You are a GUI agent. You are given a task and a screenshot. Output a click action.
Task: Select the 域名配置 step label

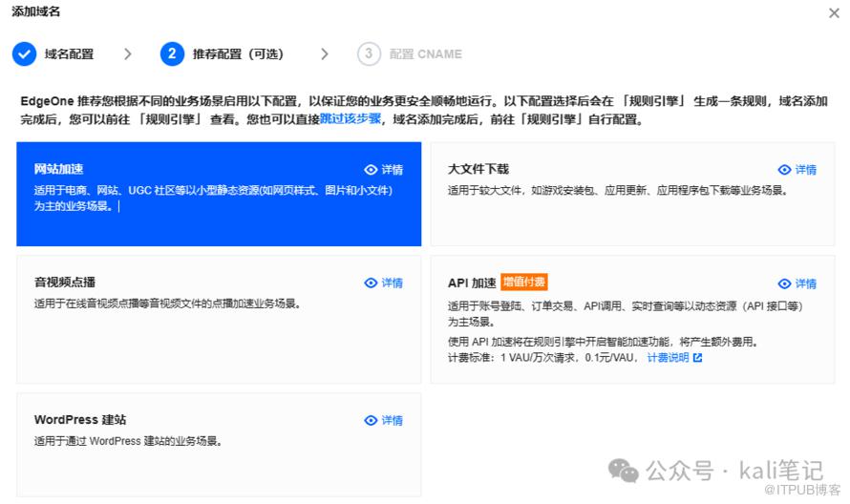point(69,54)
